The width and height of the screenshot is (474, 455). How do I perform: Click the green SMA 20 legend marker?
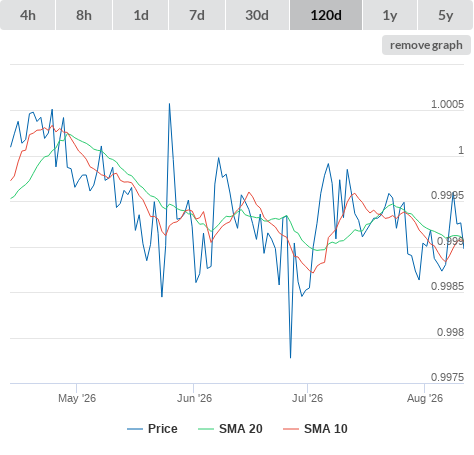206,429
